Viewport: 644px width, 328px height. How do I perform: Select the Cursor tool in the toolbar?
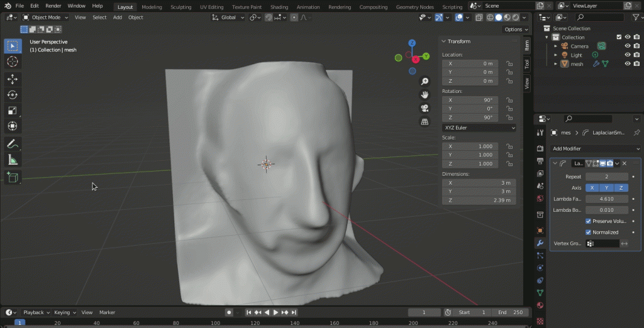(13, 62)
